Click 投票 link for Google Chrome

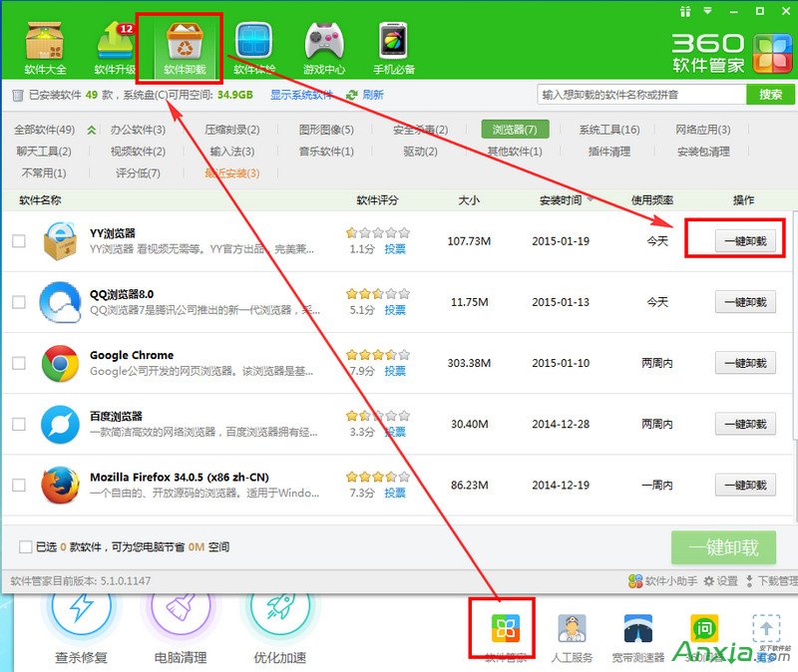point(395,371)
